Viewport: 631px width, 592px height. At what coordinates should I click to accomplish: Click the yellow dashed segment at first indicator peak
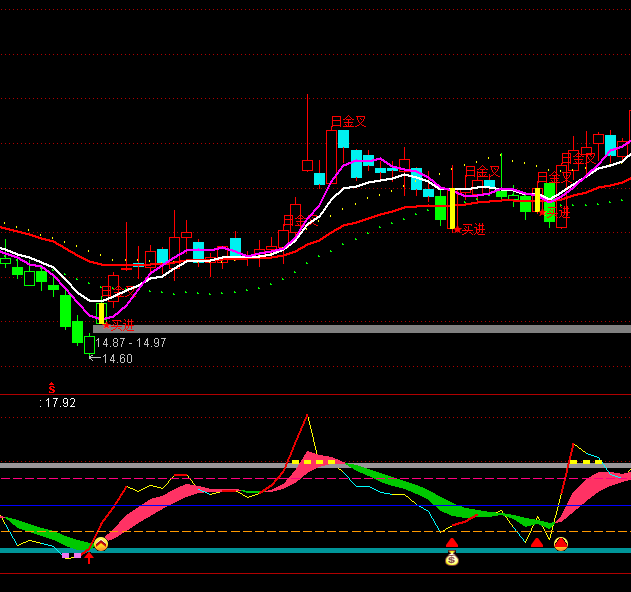314,462
